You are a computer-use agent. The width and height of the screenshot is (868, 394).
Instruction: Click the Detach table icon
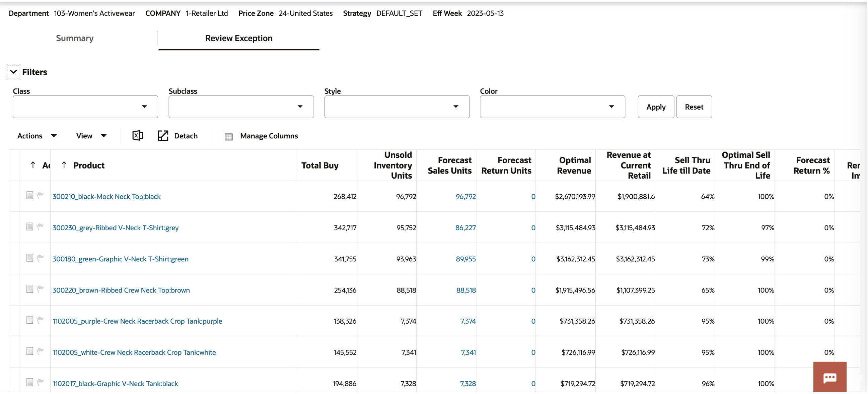tap(163, 136)
